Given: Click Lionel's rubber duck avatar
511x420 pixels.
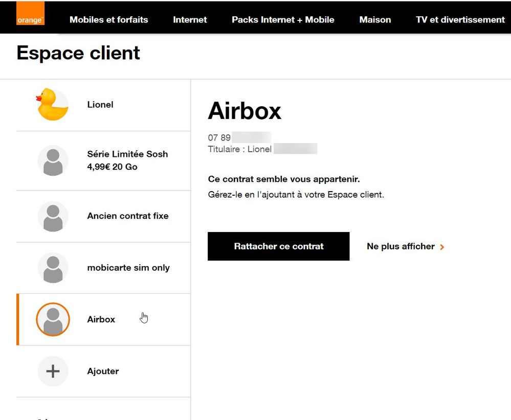Looking at the screenshot, I should (x=53, y=105).
